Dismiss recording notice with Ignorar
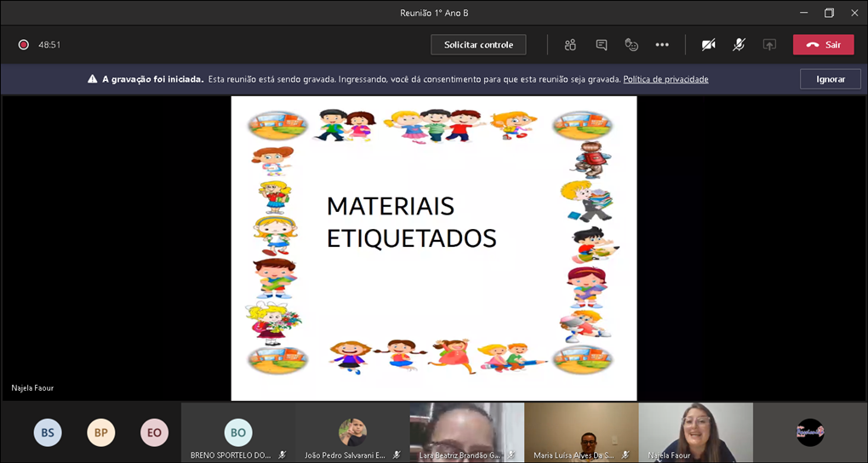The width and height of the screenshot is (868, 463). click(831, 79)
